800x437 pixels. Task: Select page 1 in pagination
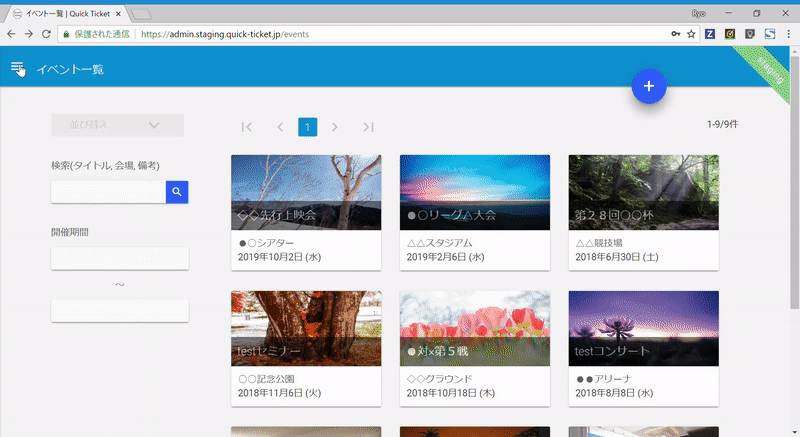coord(308,127)
